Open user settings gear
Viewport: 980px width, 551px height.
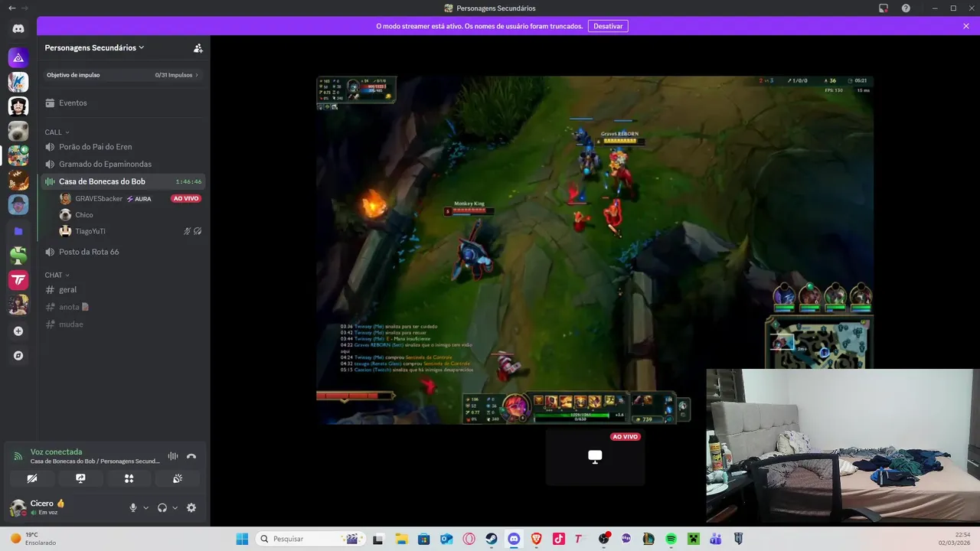(x=191, y=507)
